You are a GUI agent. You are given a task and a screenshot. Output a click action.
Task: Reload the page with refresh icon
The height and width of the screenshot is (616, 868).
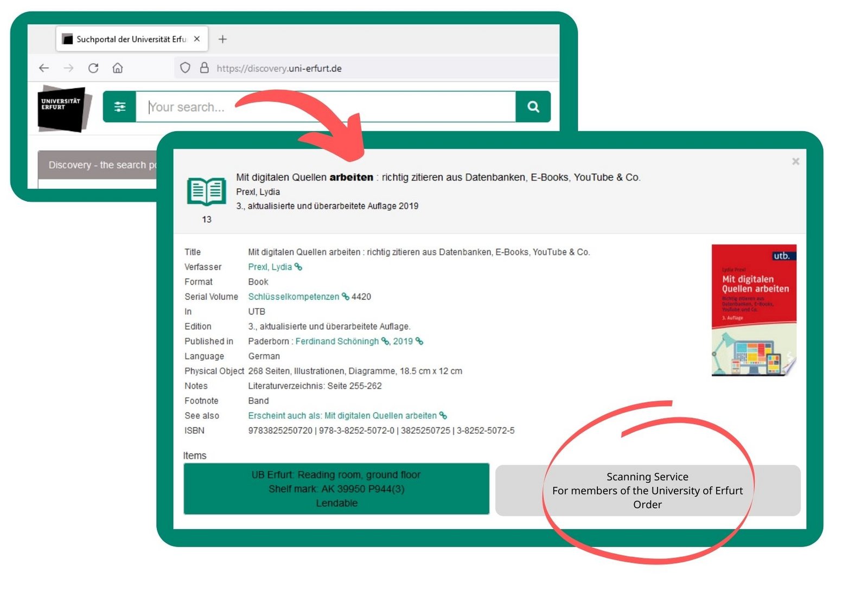pyautogui.click(x=93, y=68)
